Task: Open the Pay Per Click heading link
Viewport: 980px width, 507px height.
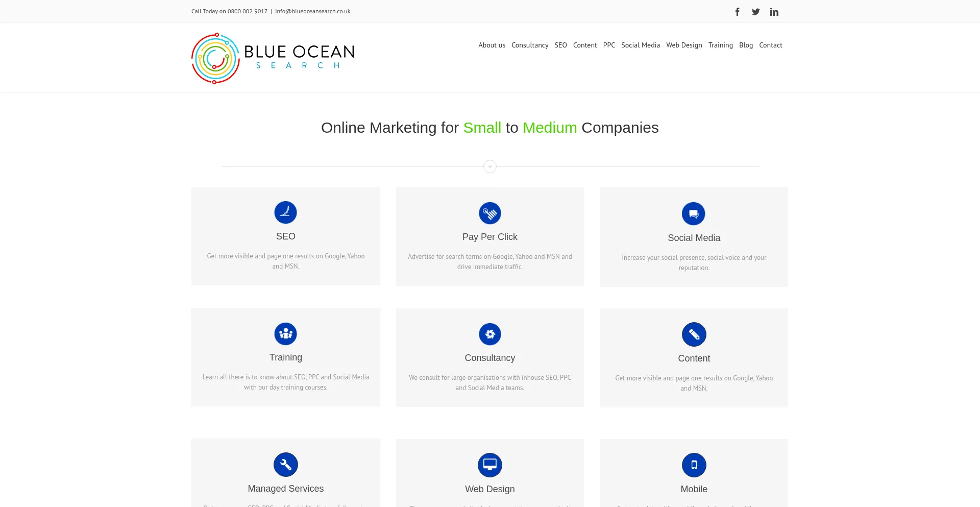Action: click(x=489, y=237)
